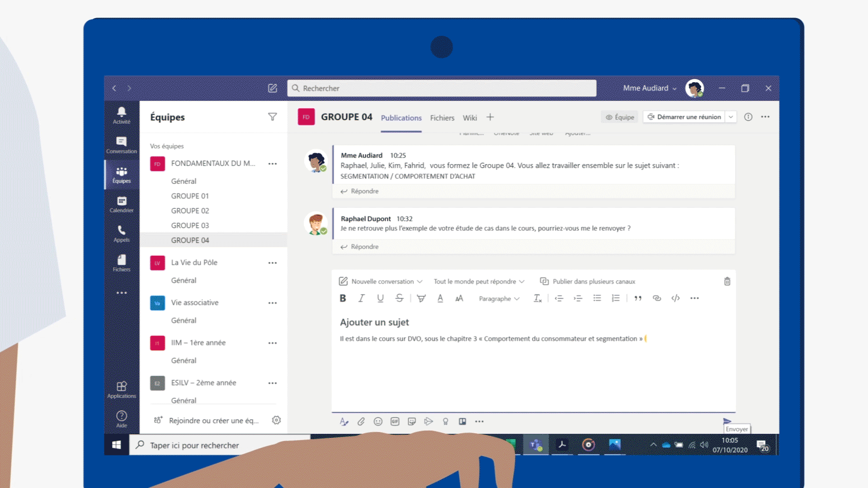Open options for La Vie du Pôle
Screen dimensions: 868x488
tap(273, 263)
